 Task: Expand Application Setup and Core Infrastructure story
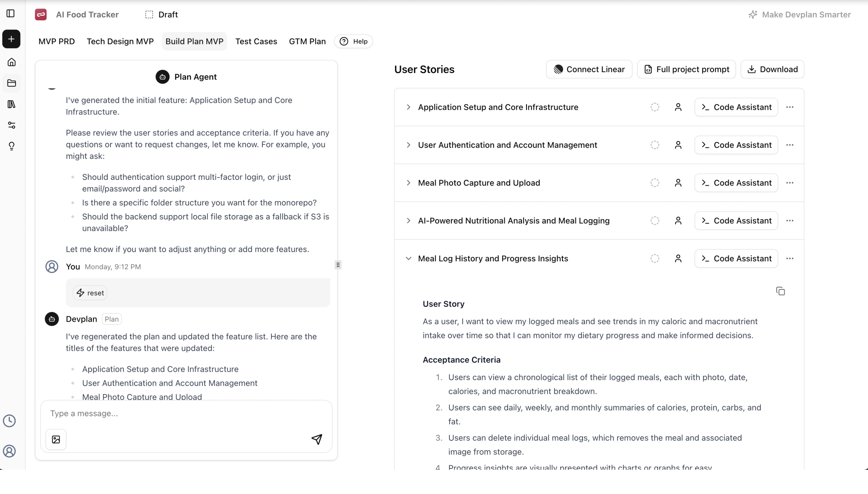tap(408, 107)
